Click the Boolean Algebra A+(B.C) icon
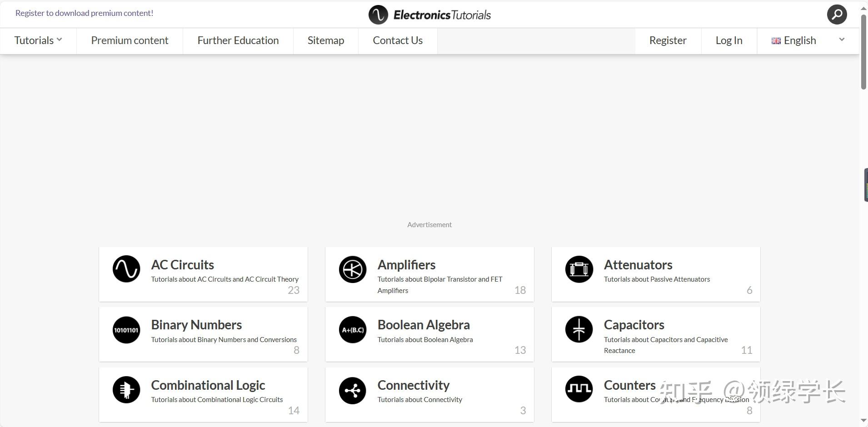Image resolution: width=868 pixels, height=427 pixels. [x=353, y=330]
